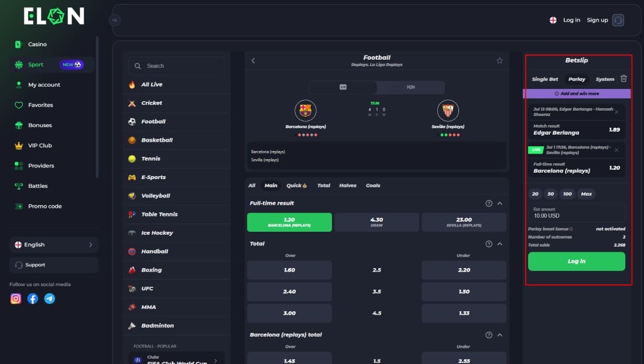
Task: Select Cricket in the sports list
Action: point(177,103)
